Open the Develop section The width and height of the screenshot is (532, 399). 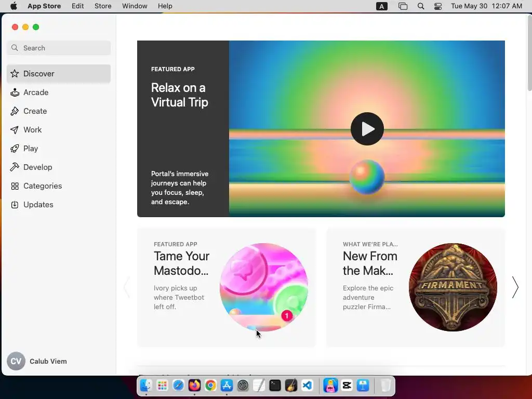(x=59, y=167)
